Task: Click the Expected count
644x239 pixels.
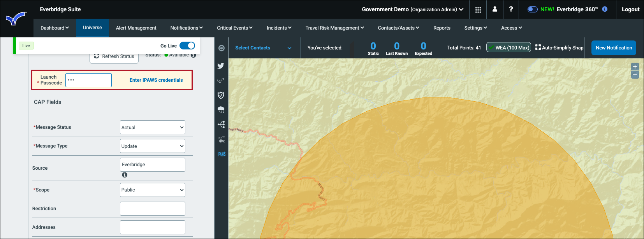Action: [423, 48]
